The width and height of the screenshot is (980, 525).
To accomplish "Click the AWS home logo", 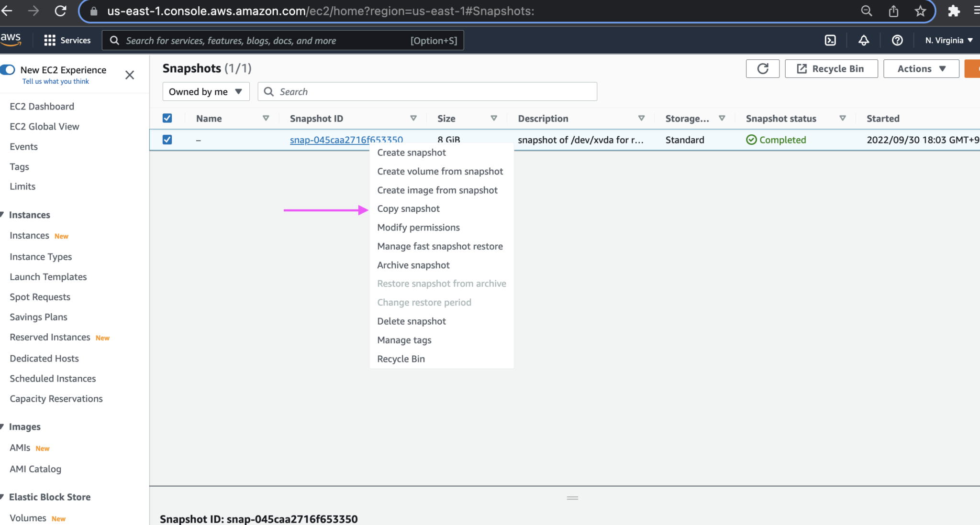I will [x=12, y=40].
